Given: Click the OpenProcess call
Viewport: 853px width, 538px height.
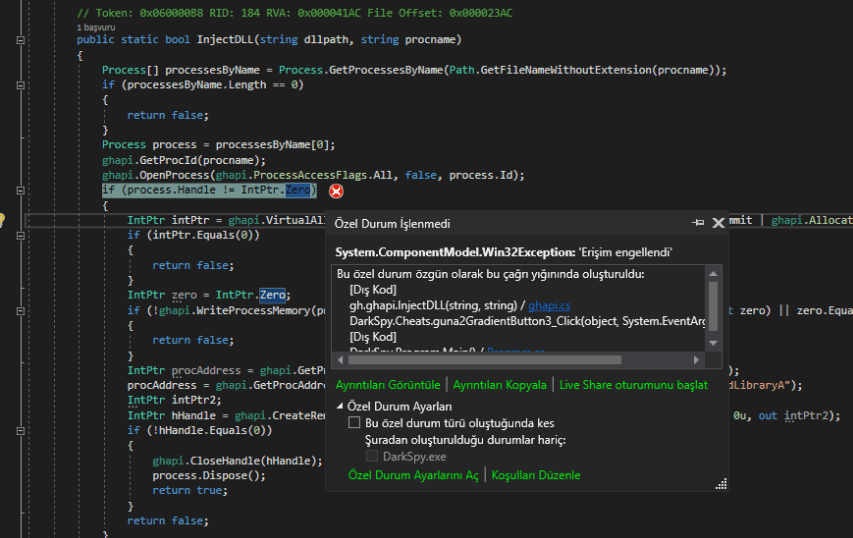Looking at the screenshot, I should tap(175, 175).
